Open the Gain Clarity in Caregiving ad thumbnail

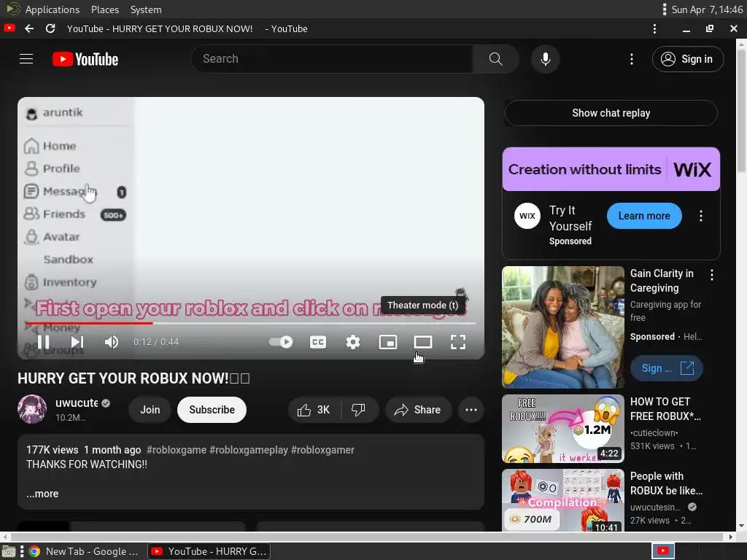pos(562,327)
